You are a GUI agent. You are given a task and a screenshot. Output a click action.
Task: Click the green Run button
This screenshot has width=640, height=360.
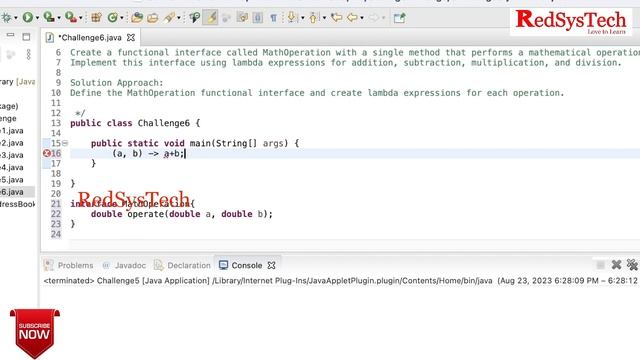[x=28, y=18]
